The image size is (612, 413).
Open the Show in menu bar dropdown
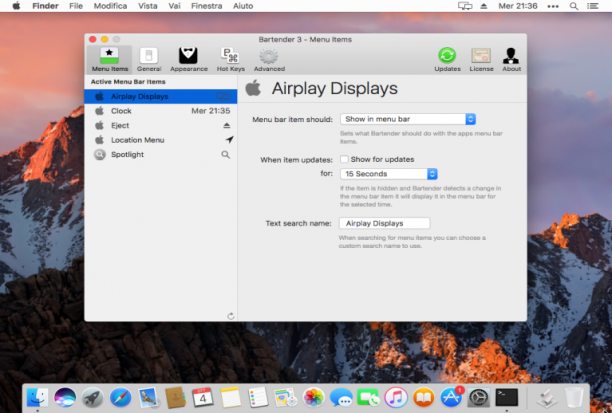pyautogui.click(x=408, y=119)
